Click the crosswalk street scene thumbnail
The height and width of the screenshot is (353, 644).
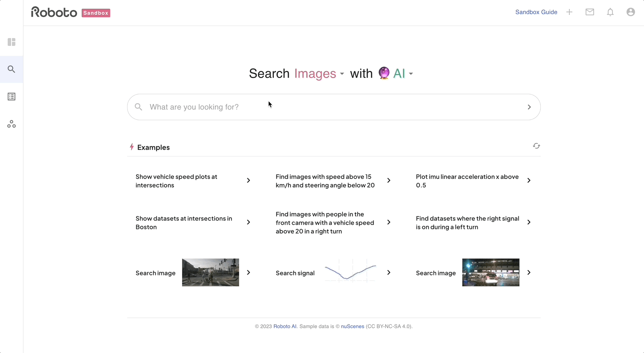(x=210, y=272)
